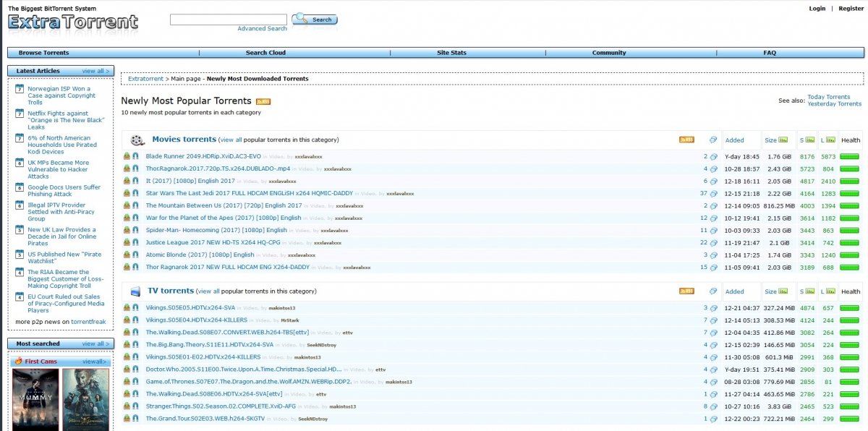This screenshot has width=868, height=431.
Task: Click the viewall link beside First Cams
Action: pos(94,362)
